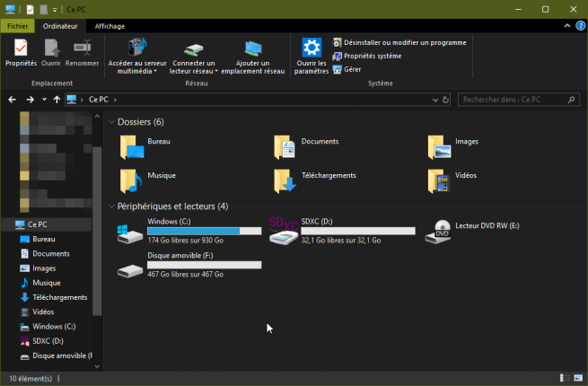Click Gérer in the Système group
This screenshot has width=588, height=386.
pyautogui.click(x=352, y=69)
